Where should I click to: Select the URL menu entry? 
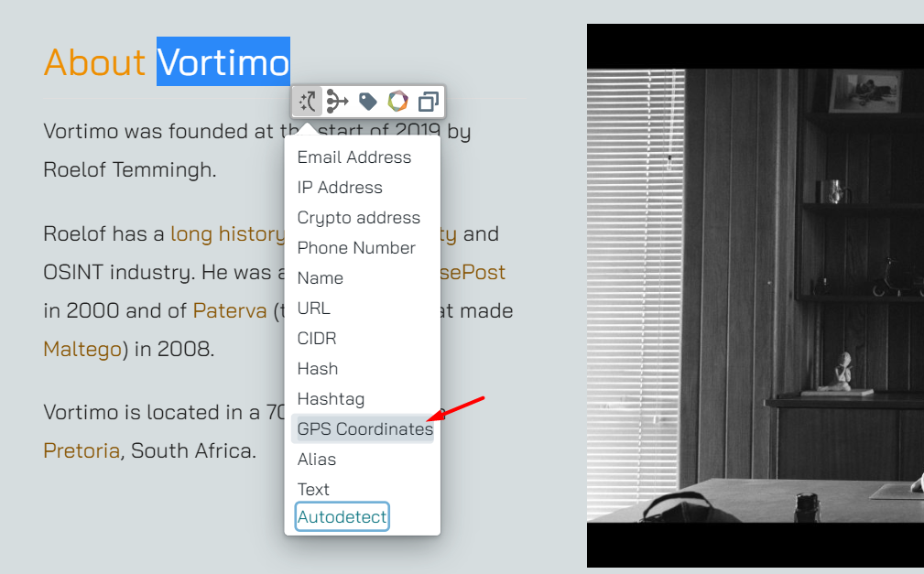point(313,309)
